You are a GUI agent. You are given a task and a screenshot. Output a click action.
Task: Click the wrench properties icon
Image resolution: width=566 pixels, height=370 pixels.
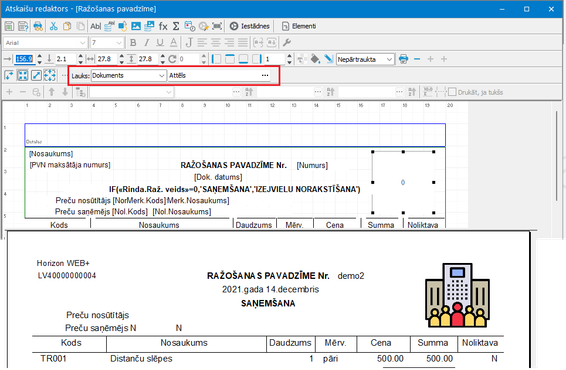coord(287,43)
